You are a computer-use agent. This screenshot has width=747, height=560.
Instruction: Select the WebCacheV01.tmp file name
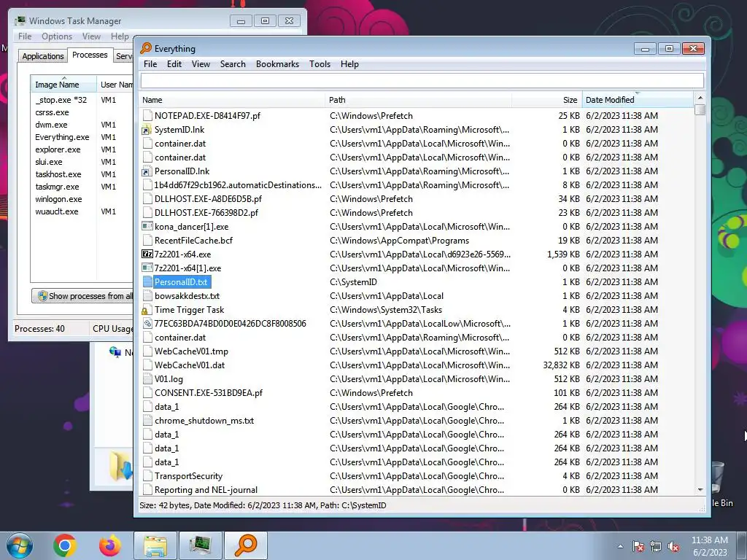pyautogui.click(x=191, y=351)
